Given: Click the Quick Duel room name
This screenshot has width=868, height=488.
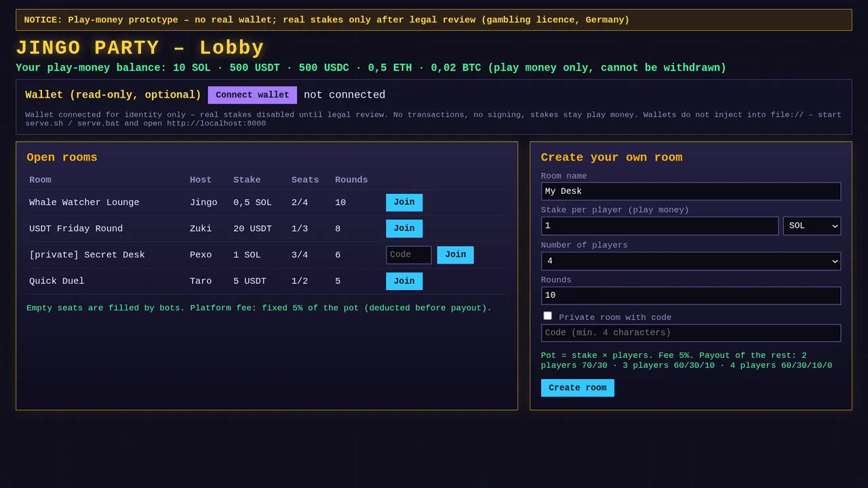Looking at the screenshot, I should click(57, 281).
